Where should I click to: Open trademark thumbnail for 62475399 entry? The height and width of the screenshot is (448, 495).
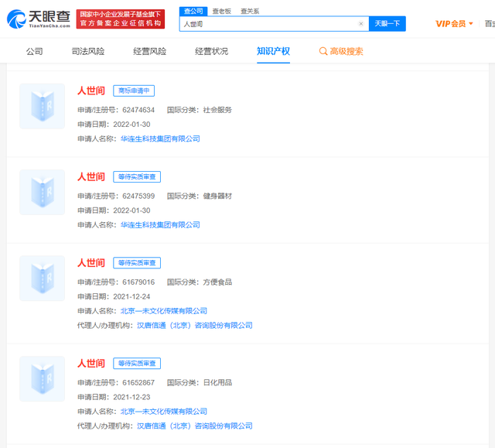tap(43, 192)
